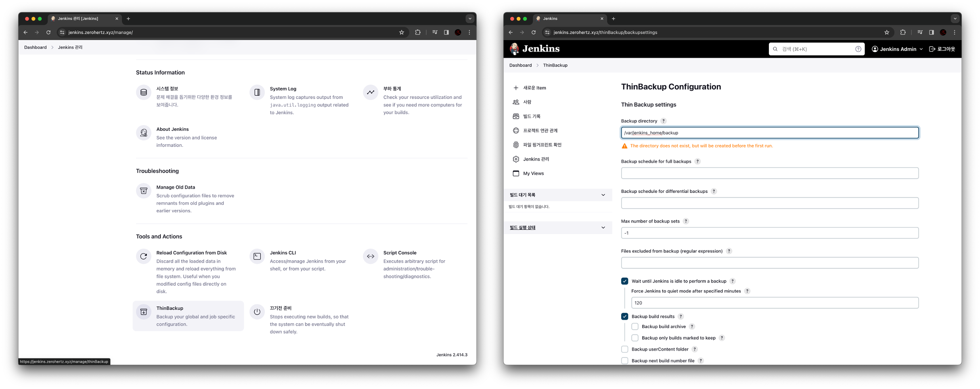Viewport: 980px width, 389px height.
Task: Click the Files excluded from backup field
Action: click(x=770, y=263)
